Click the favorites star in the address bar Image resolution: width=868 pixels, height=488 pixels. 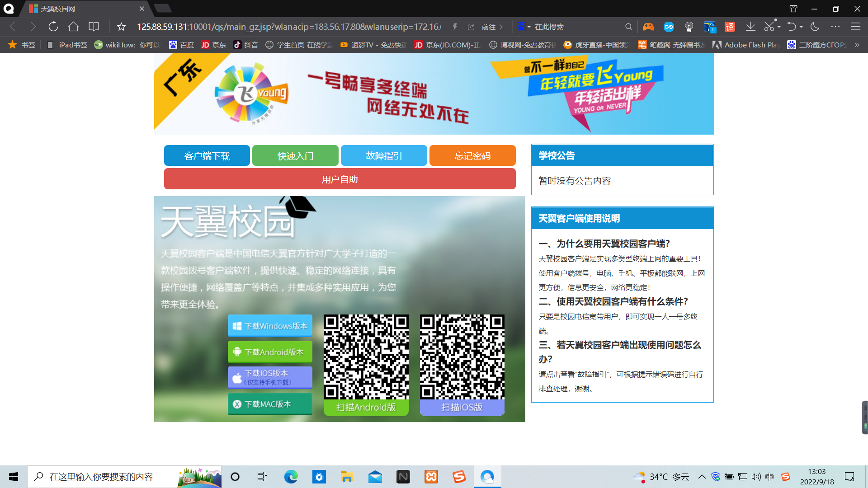pos(121,27)
